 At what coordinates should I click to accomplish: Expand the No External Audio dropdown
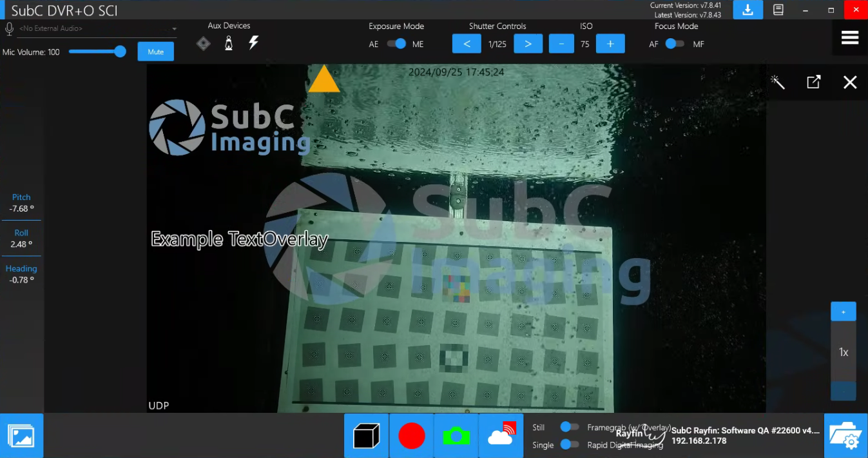tap(174, 29)
